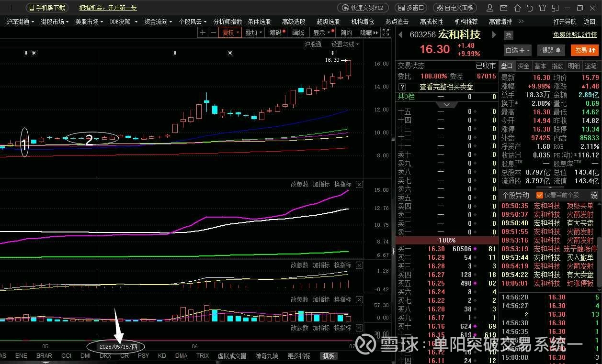Open the 显示 display options dropdown

coord(320,32)
